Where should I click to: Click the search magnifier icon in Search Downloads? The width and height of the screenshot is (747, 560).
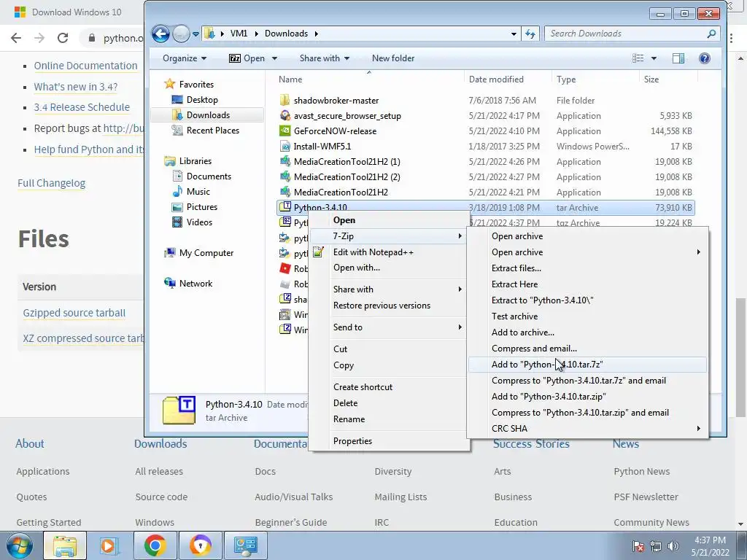[711, 34]
